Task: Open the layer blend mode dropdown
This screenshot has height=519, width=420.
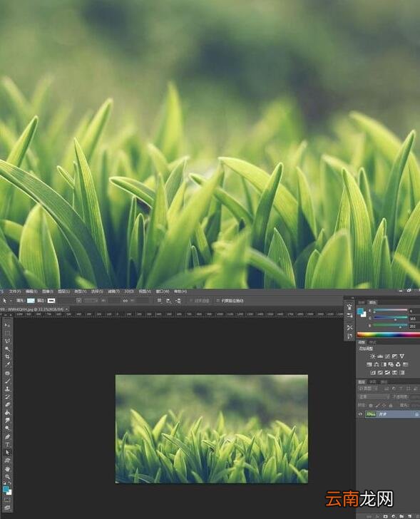Action: (374, 396)
